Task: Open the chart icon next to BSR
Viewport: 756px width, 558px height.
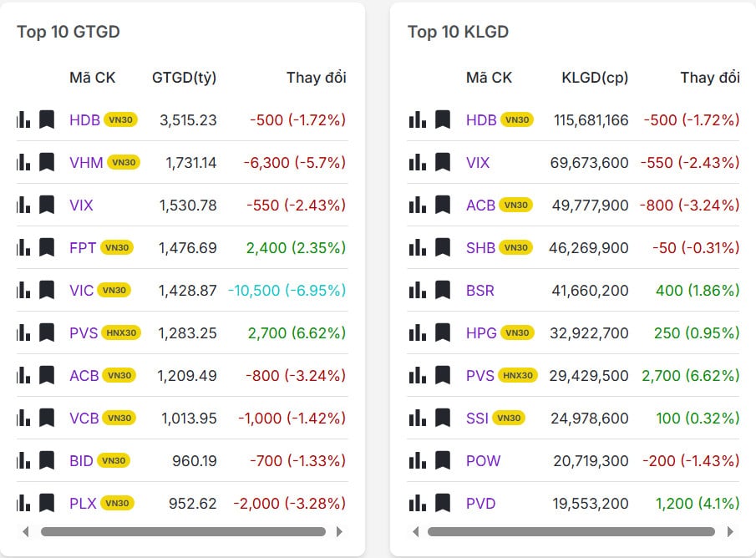Action: (x=417, y=290)
